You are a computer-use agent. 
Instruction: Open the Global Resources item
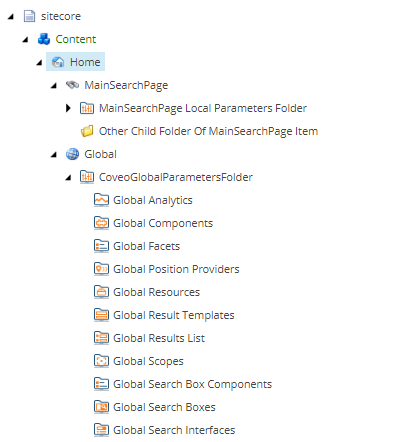click(x=156, y=292)
